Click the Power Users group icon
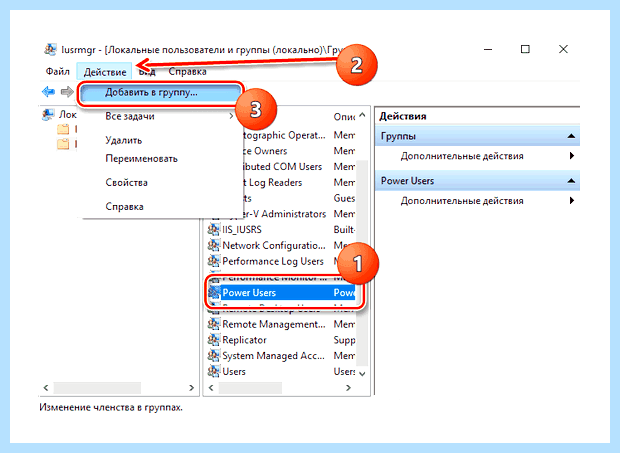The width and height of the screenshot is (620, 453). pos(214,293)
